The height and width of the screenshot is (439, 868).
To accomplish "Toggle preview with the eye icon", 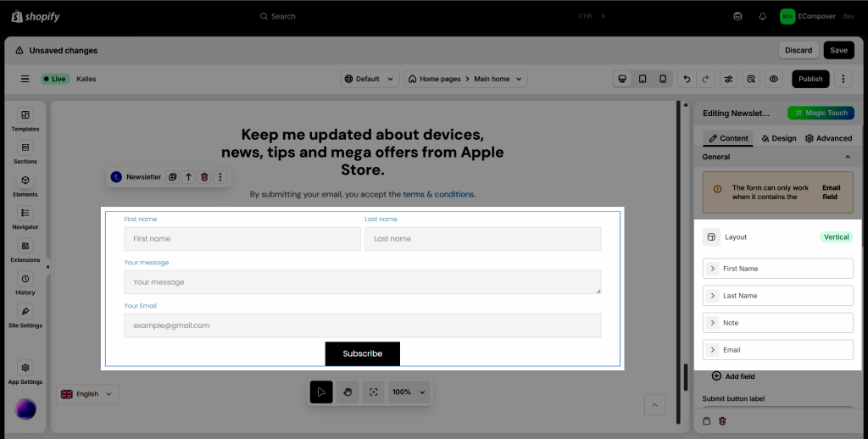I will (773, 79).
